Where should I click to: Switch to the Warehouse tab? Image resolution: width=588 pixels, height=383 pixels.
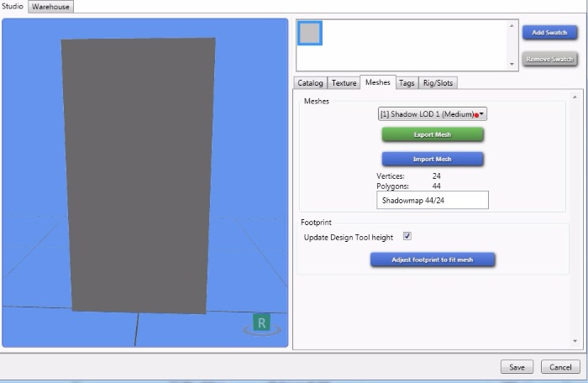[51, 6]
